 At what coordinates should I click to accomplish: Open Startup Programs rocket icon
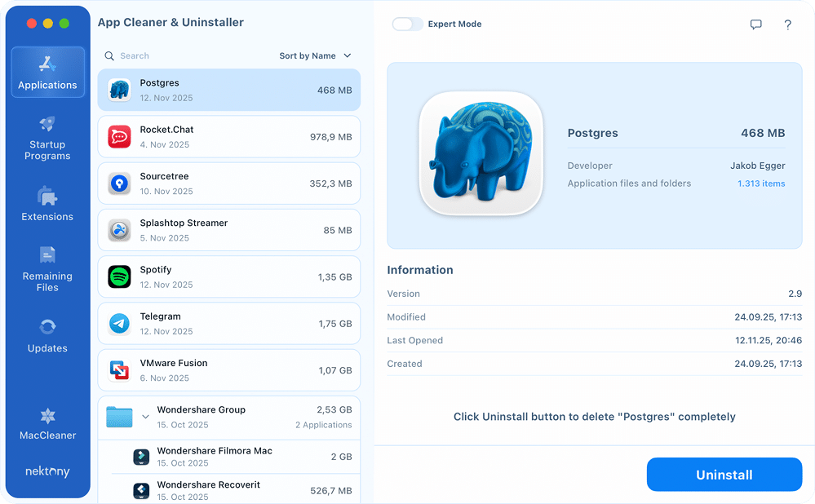(47, 139)
